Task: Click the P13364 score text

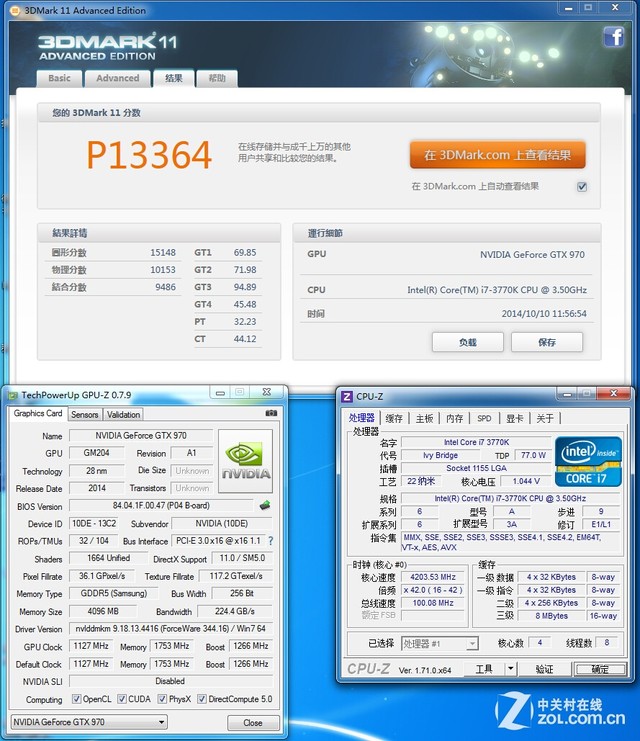Action: point(149,155)
